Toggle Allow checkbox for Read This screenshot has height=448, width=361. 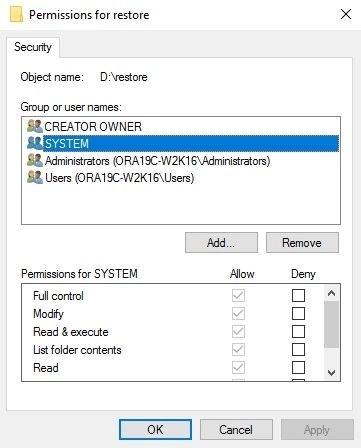(238, 367)
